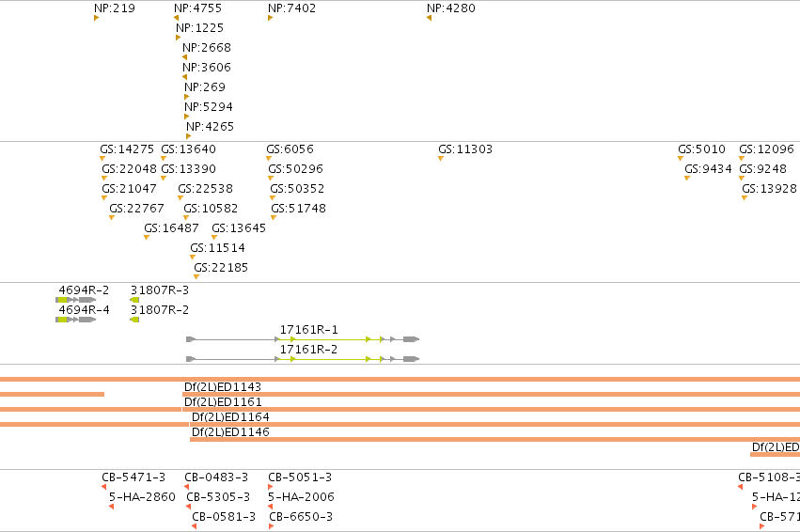Click the 4694R-2 gene glyph
Image resolution: width=800 pixels, height=532 pixels.
76,300
